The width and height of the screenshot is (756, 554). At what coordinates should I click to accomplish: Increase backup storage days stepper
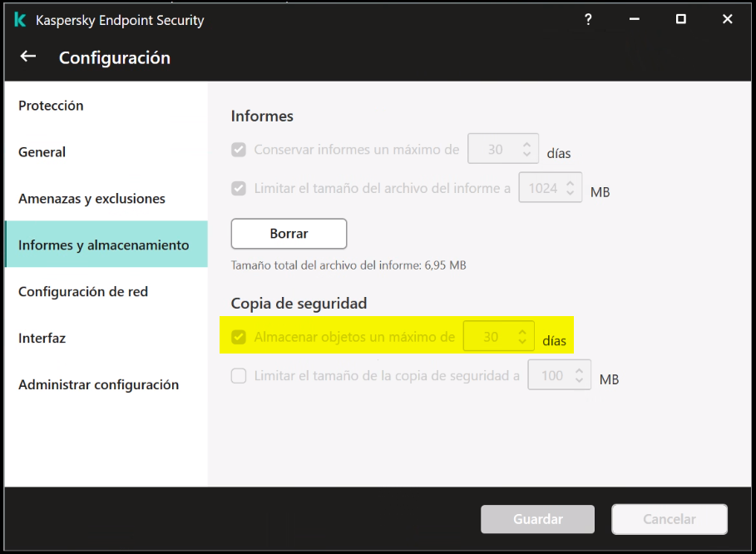[522, 332]
